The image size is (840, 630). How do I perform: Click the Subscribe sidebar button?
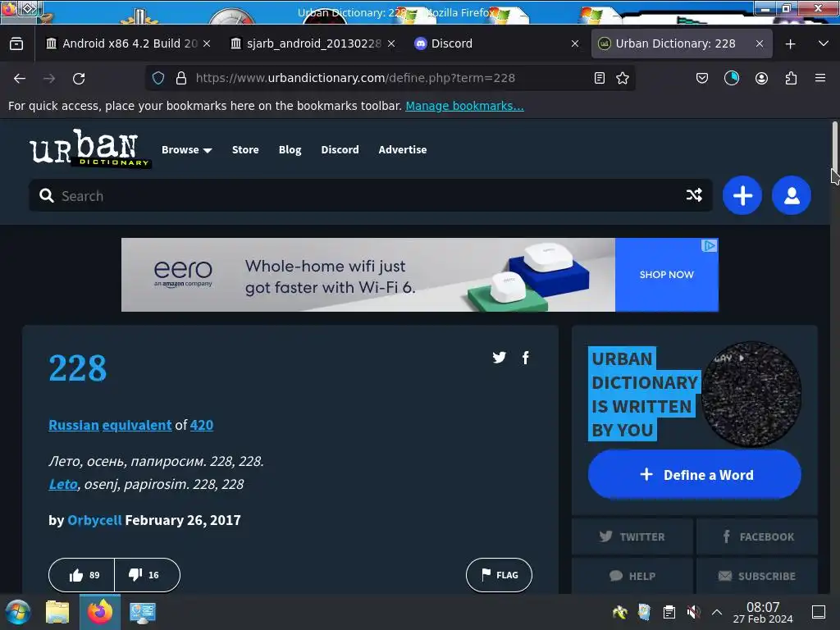pyautogui.click(x=757, y=576)
